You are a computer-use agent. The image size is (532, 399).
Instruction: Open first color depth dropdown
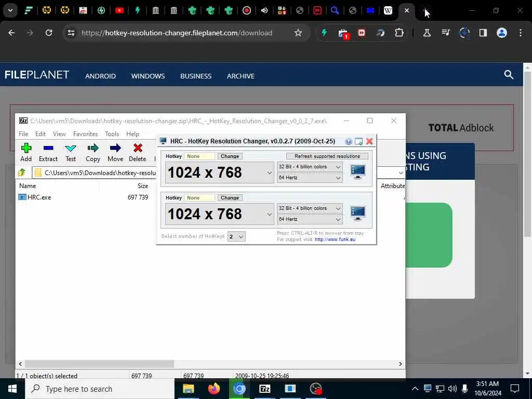(310, 167)
